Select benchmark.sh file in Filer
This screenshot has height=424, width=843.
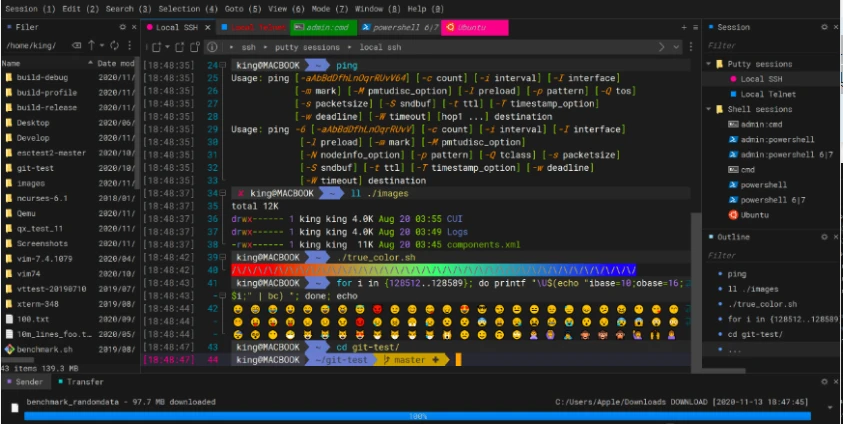pyautogui.click(x=43, y=349)
